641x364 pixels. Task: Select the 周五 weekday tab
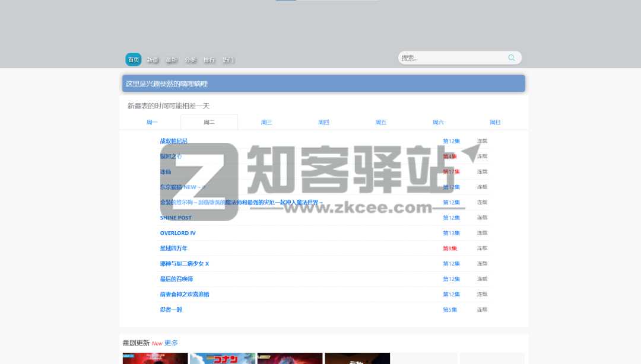381,122
